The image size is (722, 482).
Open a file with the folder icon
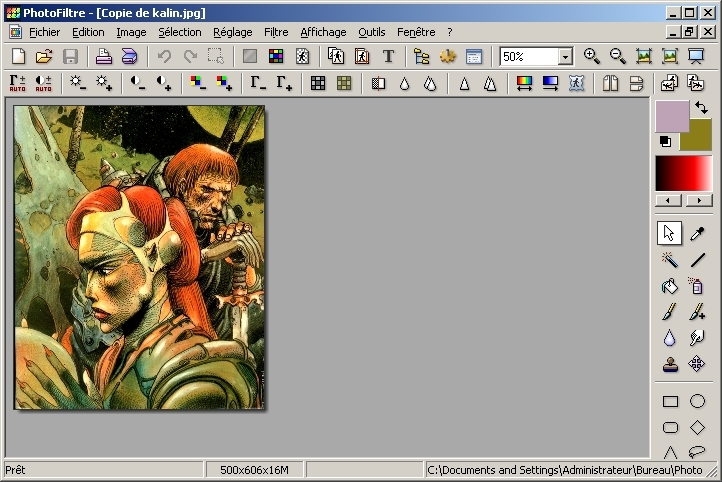click(44, 57)
